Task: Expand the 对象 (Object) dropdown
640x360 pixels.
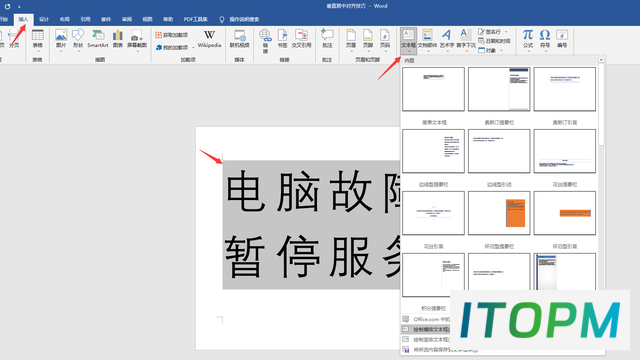Action: pos(502,51)
